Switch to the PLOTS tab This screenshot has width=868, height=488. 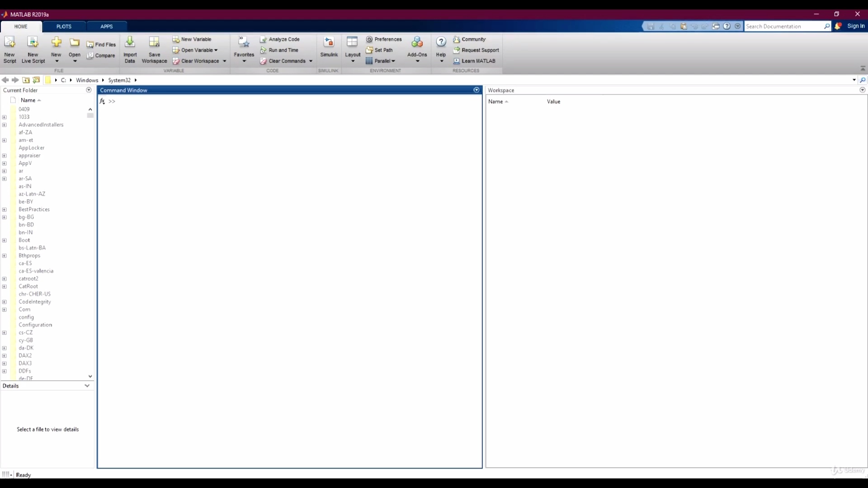pos(64,26)
